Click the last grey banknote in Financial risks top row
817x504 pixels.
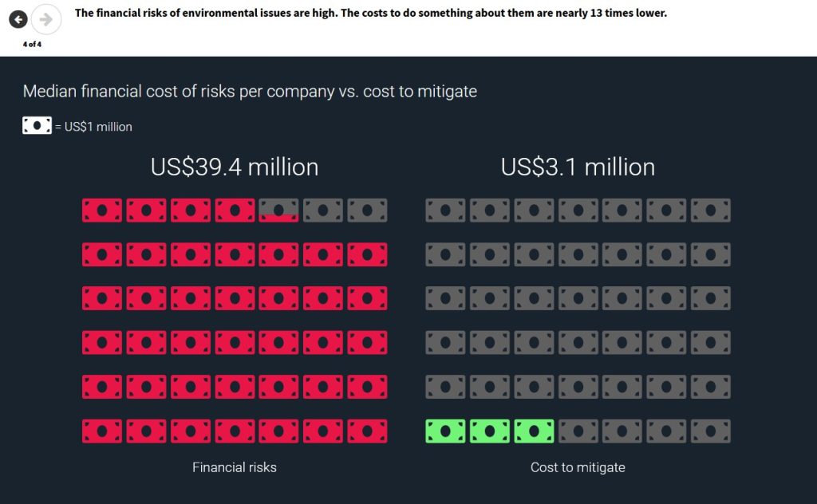367,211
